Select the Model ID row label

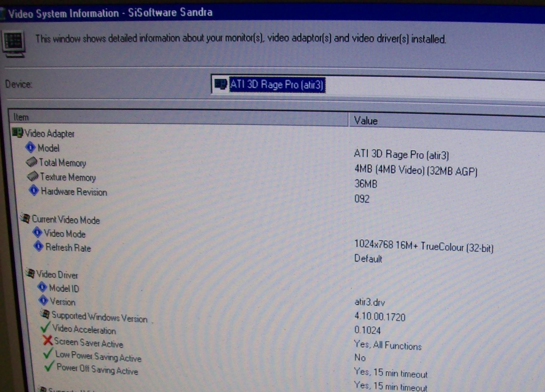tap(64, 288)
